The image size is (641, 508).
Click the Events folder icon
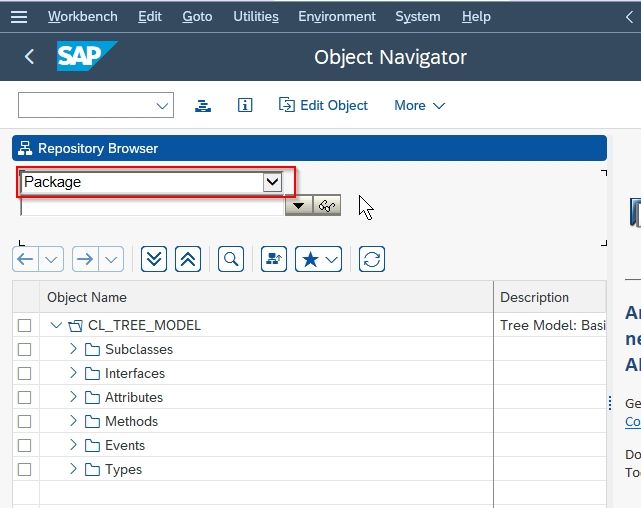click(92, 446)
